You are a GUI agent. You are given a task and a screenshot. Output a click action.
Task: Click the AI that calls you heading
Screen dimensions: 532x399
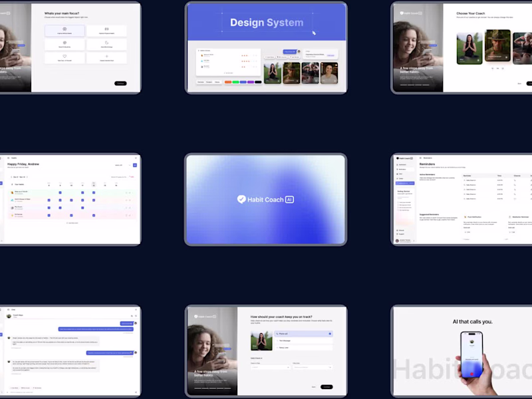click(473, 322)
